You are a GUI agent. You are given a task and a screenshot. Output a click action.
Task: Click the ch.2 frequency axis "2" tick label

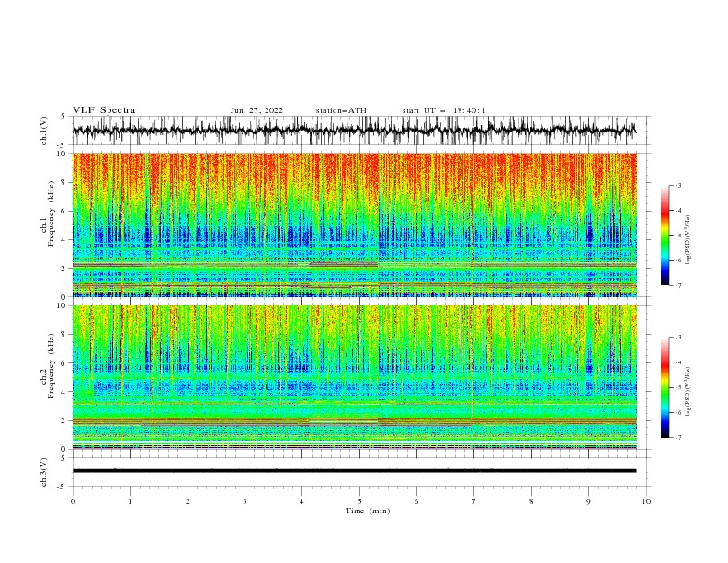(65, 420)
